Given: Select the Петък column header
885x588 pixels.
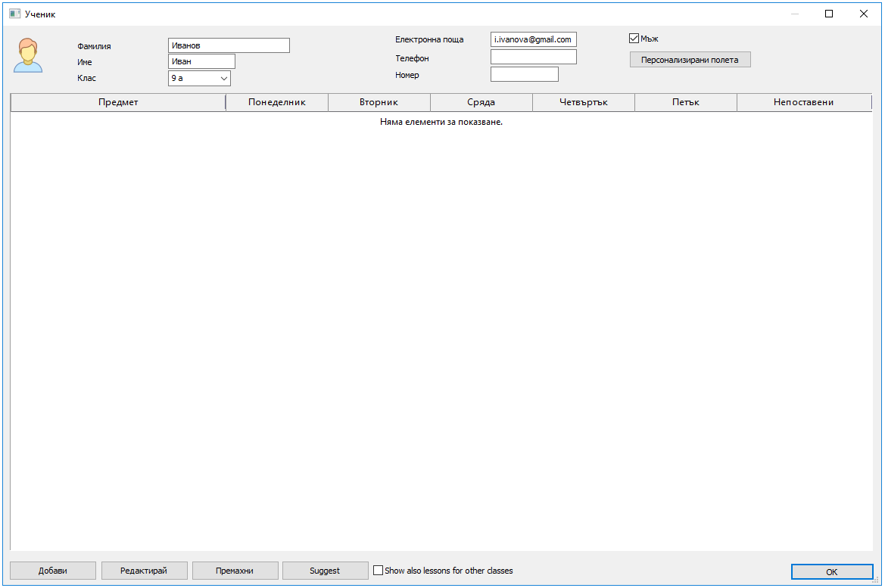Looking at the screenshot, I should coord(686,102).
